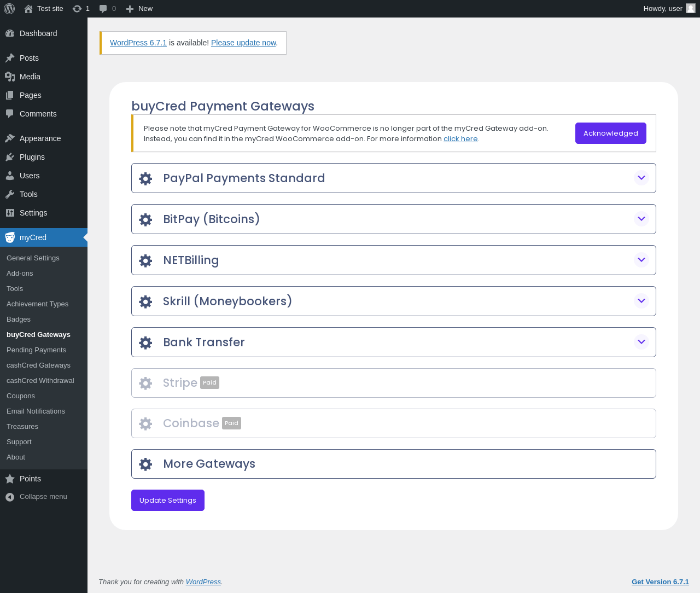
Task: Click gear icon beside More Gateways
Action: click(145, 464)
